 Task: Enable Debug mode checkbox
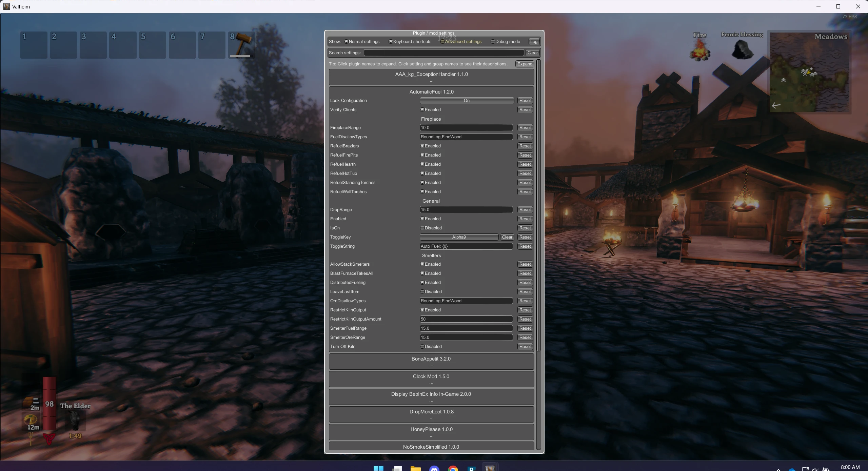[x=493, y=41]
